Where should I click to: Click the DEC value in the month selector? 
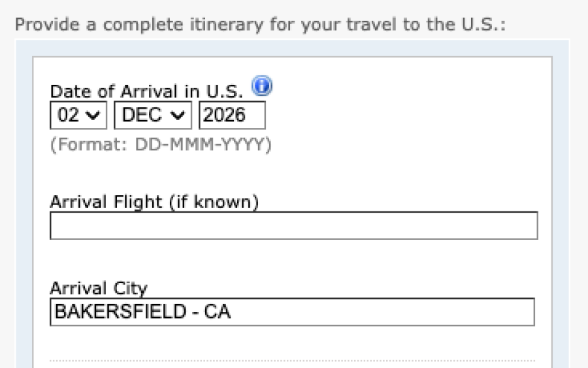142,115
